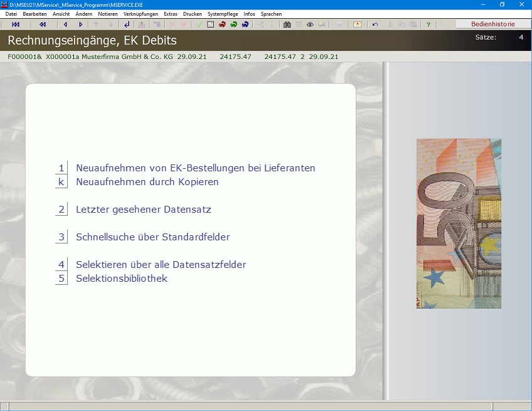
Task: Go to next record using right arrow
Action: tap(80, 24)
